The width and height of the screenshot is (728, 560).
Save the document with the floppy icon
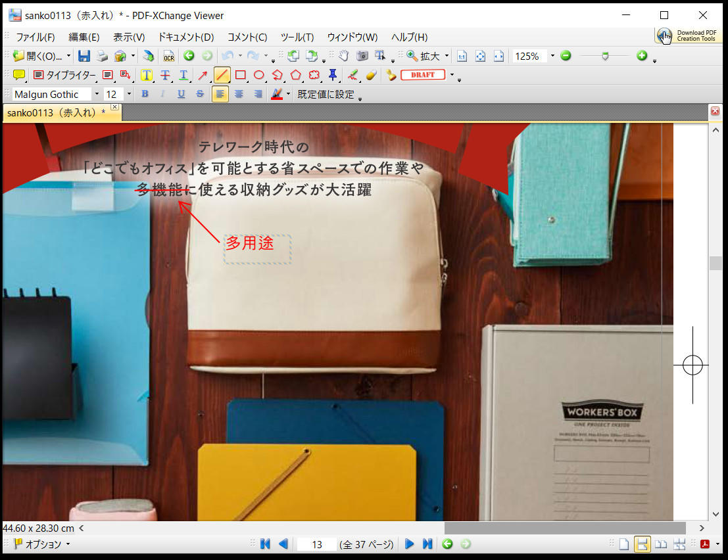(x=84, y=57)
